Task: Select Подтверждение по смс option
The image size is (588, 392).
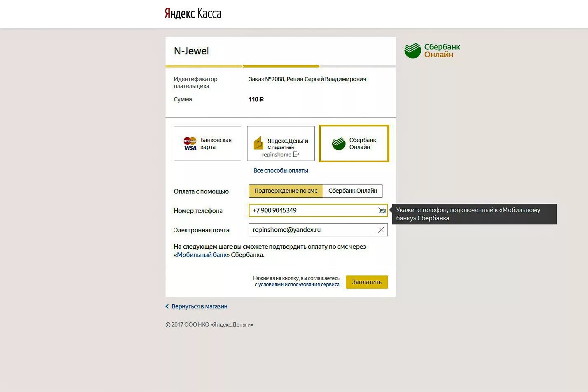Action: pos(286,191)
